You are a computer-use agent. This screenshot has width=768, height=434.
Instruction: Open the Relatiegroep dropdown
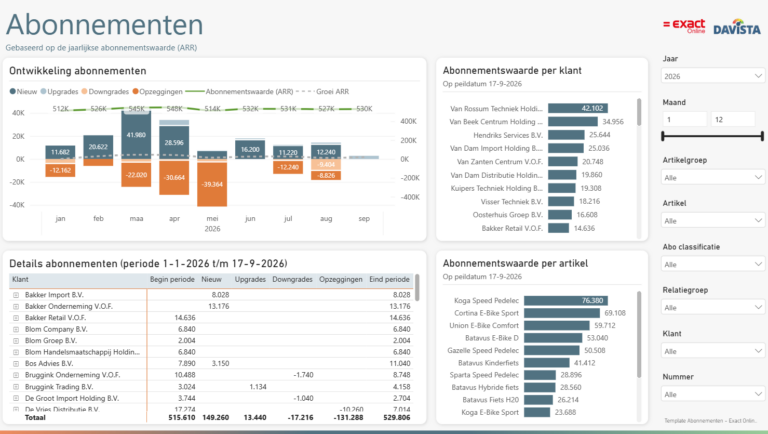click(x=713, y=307)
